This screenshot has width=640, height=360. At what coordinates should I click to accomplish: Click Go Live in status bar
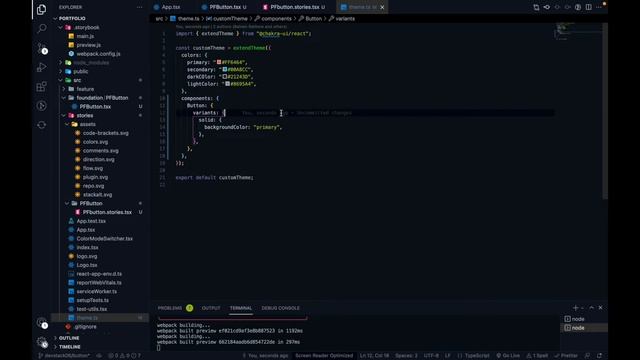tap(508, 356)
